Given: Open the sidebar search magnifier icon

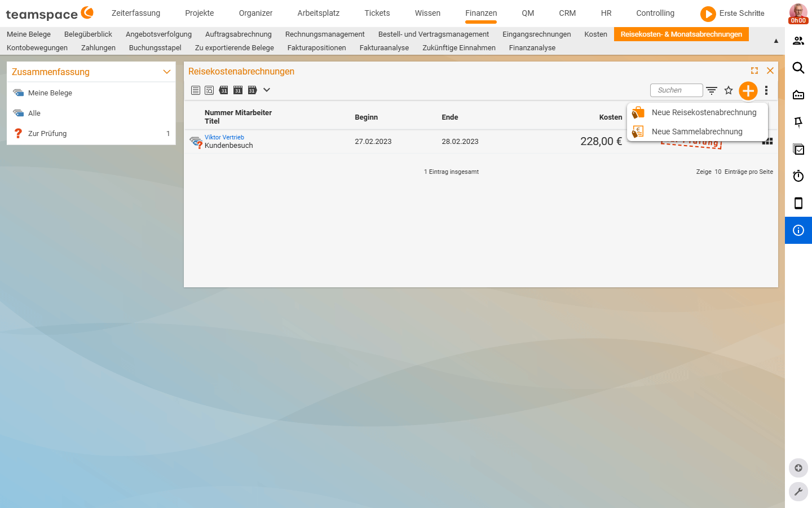Looking at the screenshot, I should tap(798, 68).
